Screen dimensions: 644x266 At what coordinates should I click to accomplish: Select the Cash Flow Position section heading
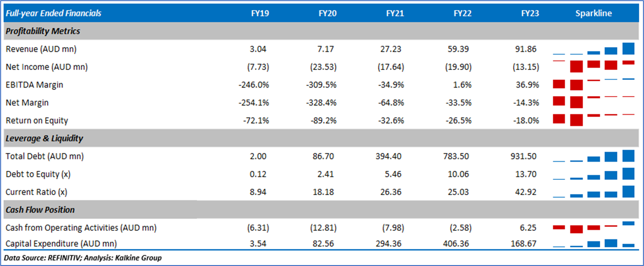[x=40, y=210]
